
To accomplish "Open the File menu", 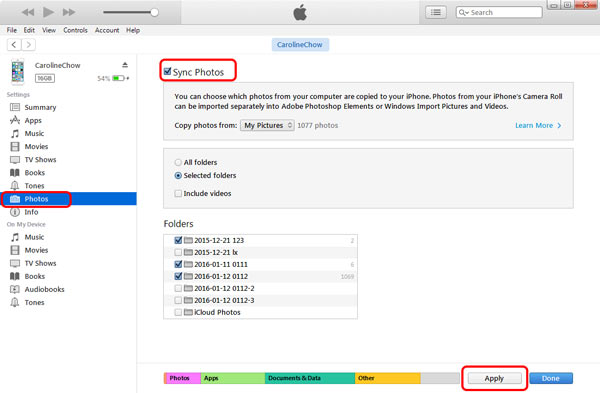I will pyautogui.click(x=12, y=30).
